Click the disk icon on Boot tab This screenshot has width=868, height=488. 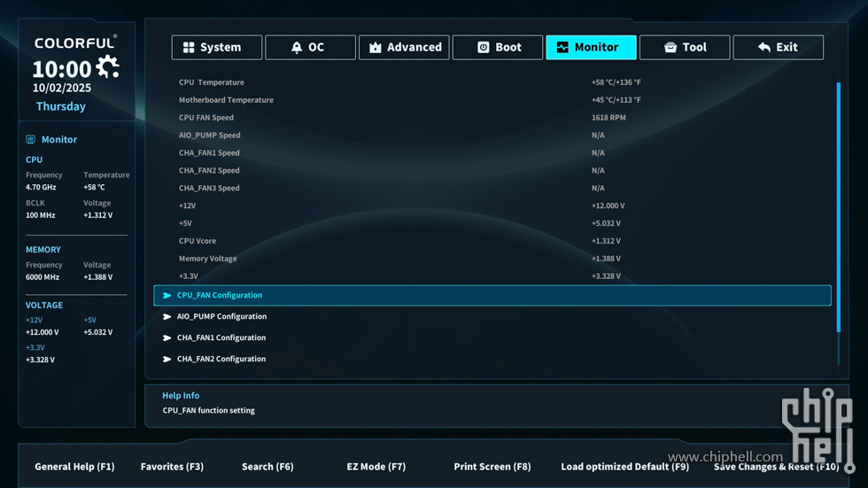tap(484, 48)
